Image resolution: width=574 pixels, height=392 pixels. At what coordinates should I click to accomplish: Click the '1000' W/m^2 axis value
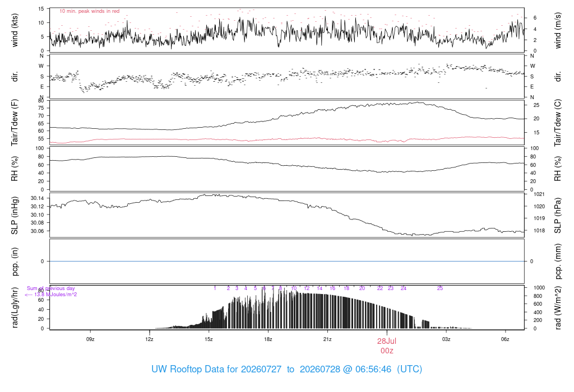tap(539, 288)
